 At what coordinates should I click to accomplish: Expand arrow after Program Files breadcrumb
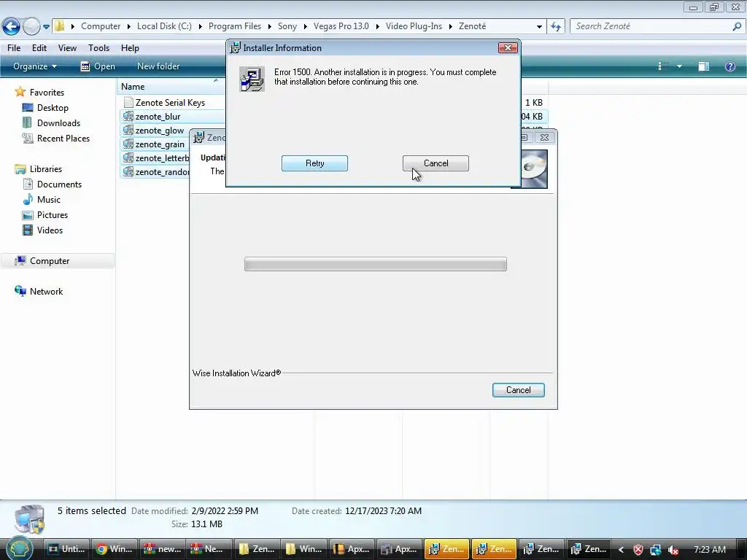pos(269,27)
